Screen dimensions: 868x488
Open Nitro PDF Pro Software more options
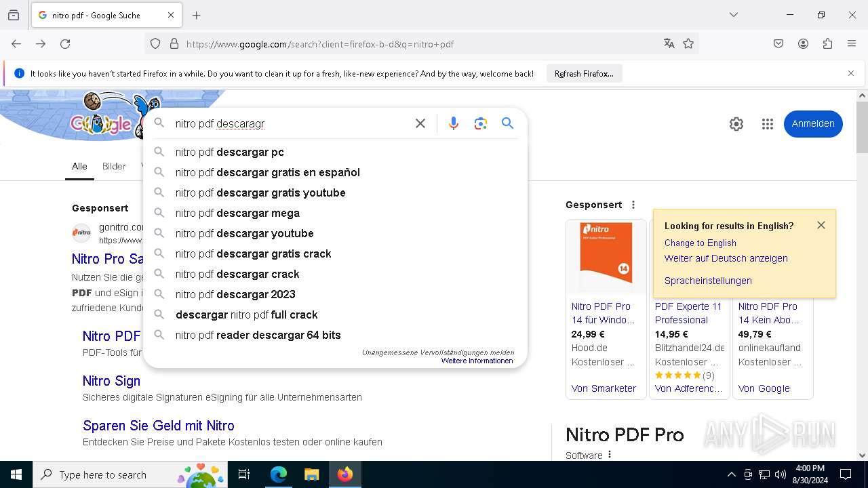[610, 455]
